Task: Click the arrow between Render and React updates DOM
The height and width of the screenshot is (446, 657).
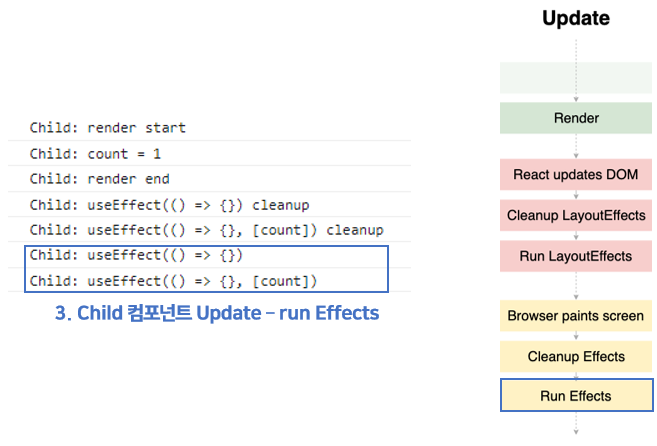Action: click(x=576, y=146)
